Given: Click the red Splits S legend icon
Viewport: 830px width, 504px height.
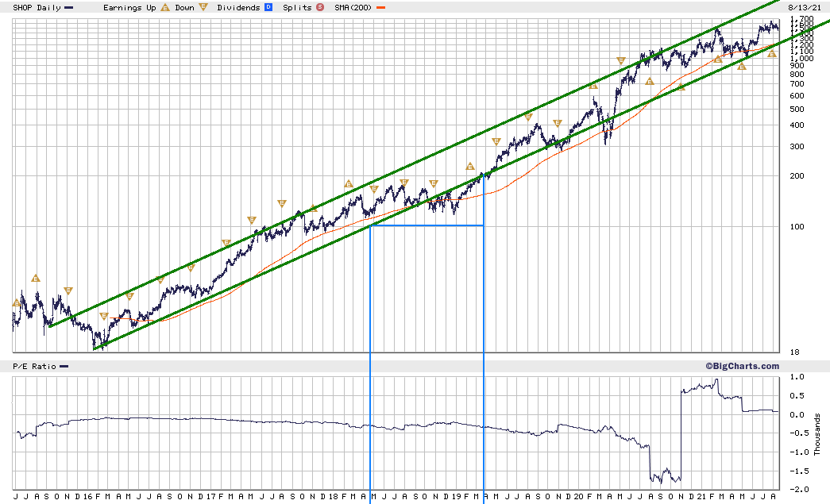Looking at the screenshot, I should pyautogui.click(x=320, y=7).
